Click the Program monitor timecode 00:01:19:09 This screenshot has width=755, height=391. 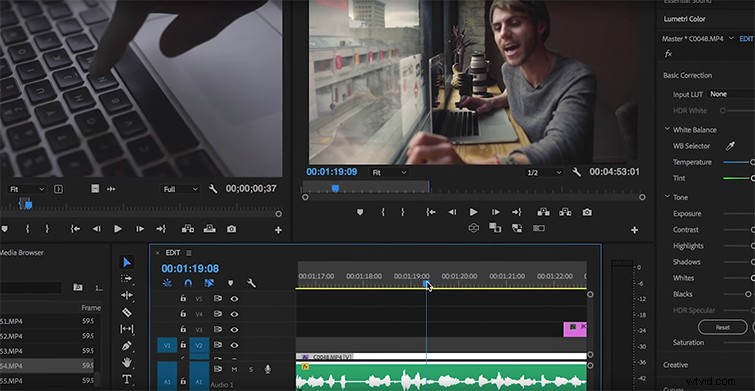click(x=332, y=172)
